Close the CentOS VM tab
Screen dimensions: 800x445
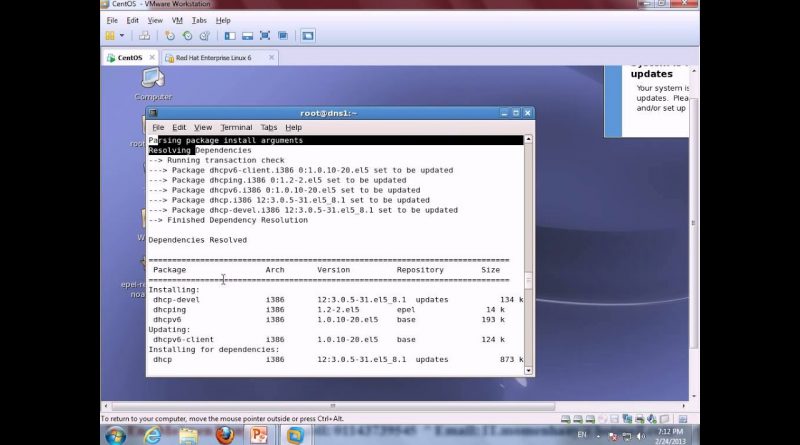point(152,58)
